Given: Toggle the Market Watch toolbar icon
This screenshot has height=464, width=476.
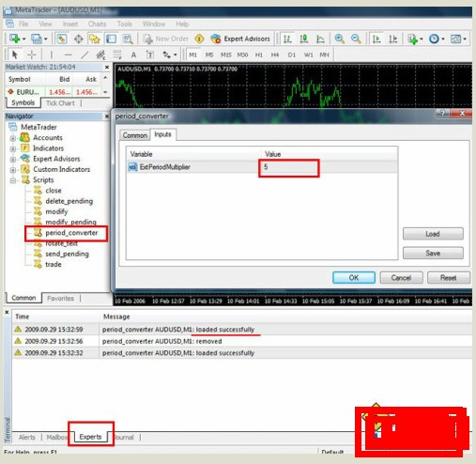Looking at the screenshot, I should [62, 39].
